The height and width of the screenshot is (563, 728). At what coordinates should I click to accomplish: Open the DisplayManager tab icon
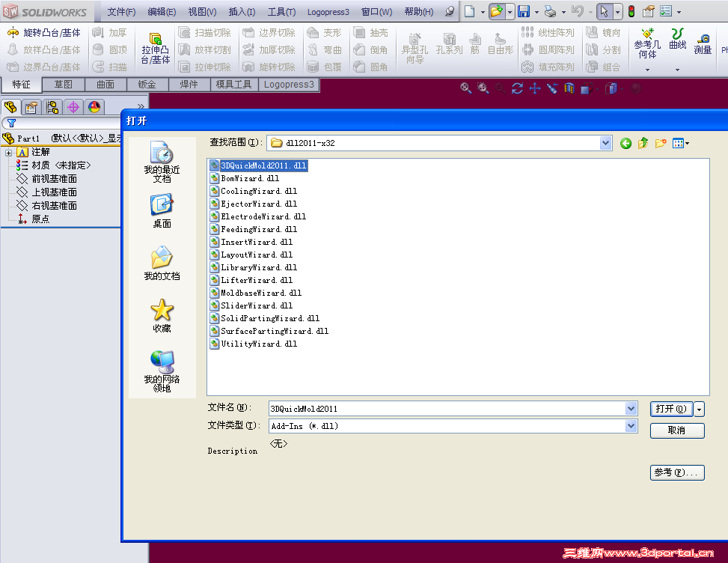[94, 107]
